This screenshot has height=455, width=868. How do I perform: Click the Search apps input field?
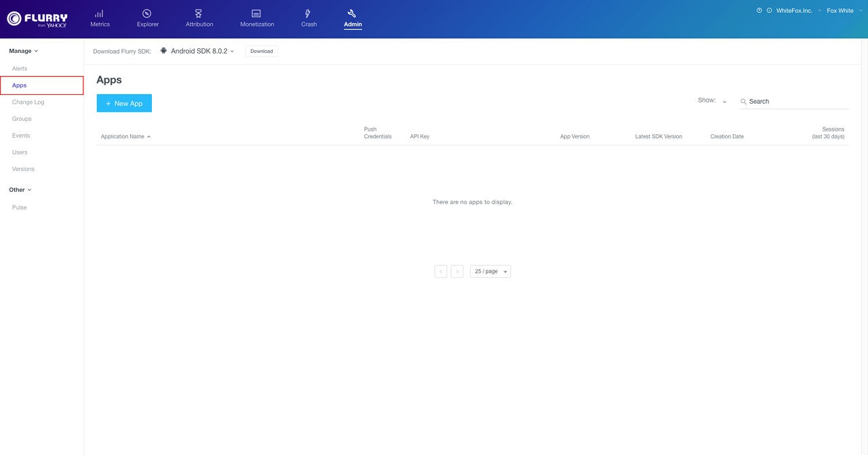click(797, 102)
